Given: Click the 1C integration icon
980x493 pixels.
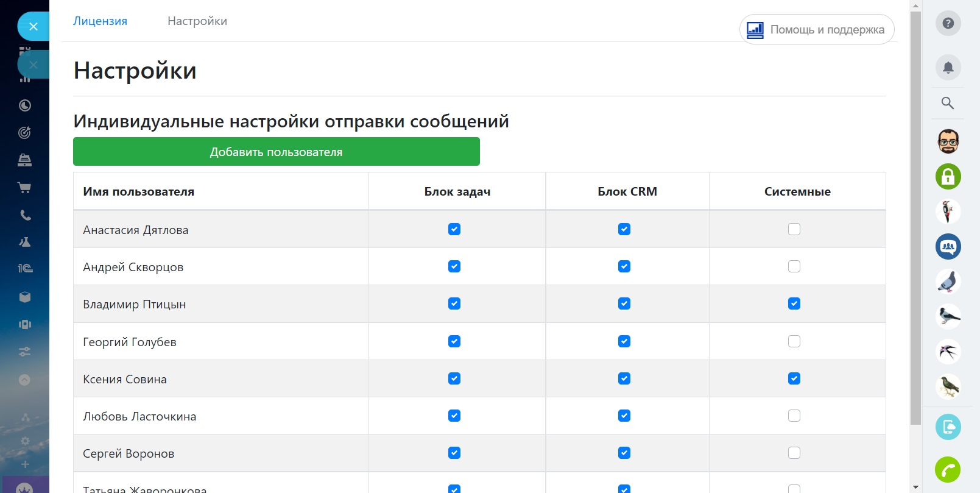Looking at the screenshot, I should tap(25, 268).
